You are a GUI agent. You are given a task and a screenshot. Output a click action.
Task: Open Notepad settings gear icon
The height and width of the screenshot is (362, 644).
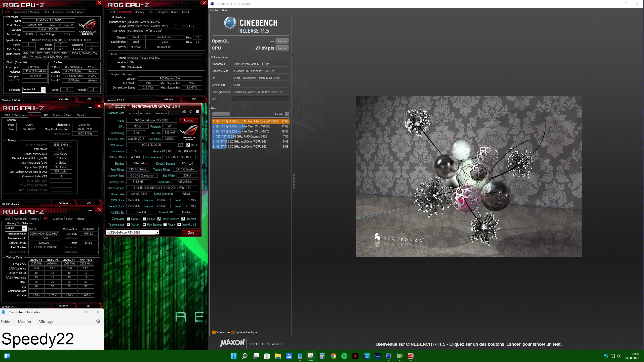pyautogui.click(x=98, y=321)
